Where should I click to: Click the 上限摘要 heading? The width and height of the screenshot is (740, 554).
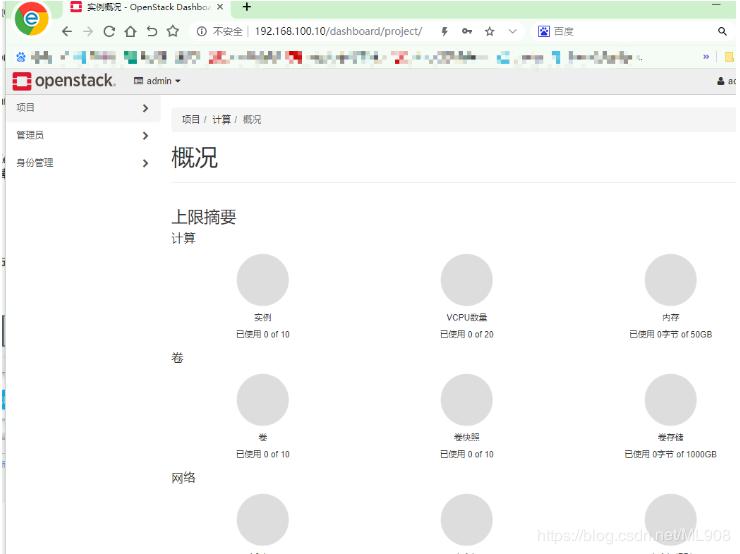[203, 217]
